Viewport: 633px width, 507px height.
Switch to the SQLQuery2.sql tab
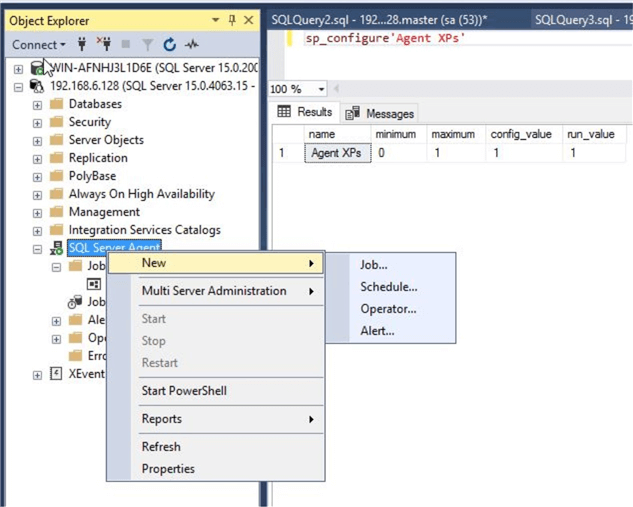coord(379,20)
